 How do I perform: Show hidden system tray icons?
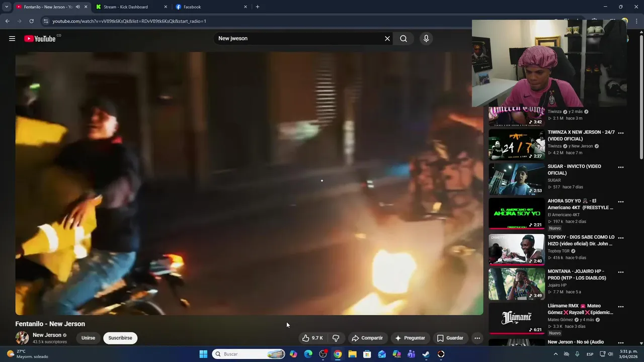(x=556, y=354)
